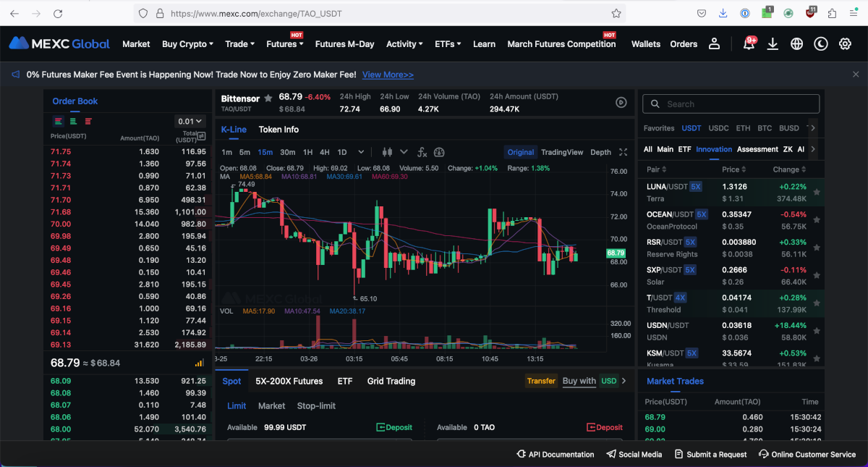This screenshot has width=868, height=467.
Task: Favorite the SXP/USDT pair star
Action: (x=817, y=275)
